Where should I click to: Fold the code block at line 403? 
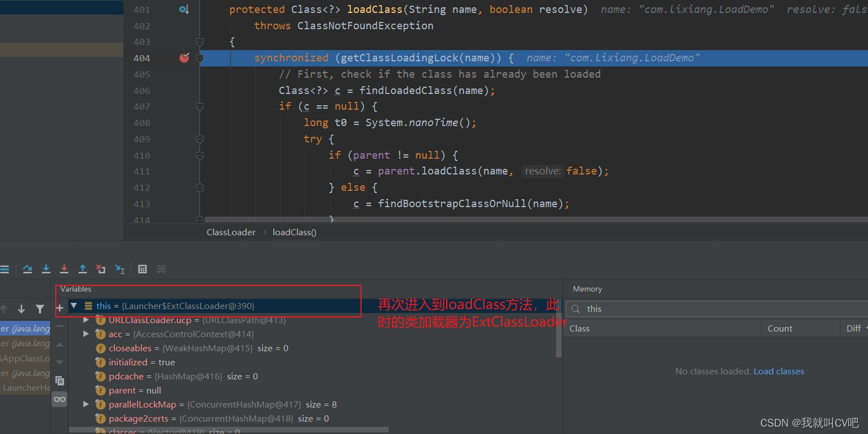pos(199,42)
